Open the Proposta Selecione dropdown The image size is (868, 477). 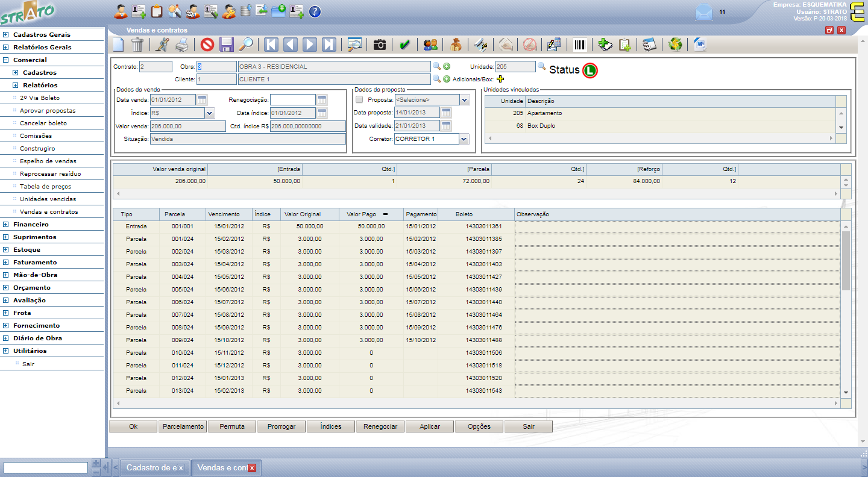(x=465, y=99)
